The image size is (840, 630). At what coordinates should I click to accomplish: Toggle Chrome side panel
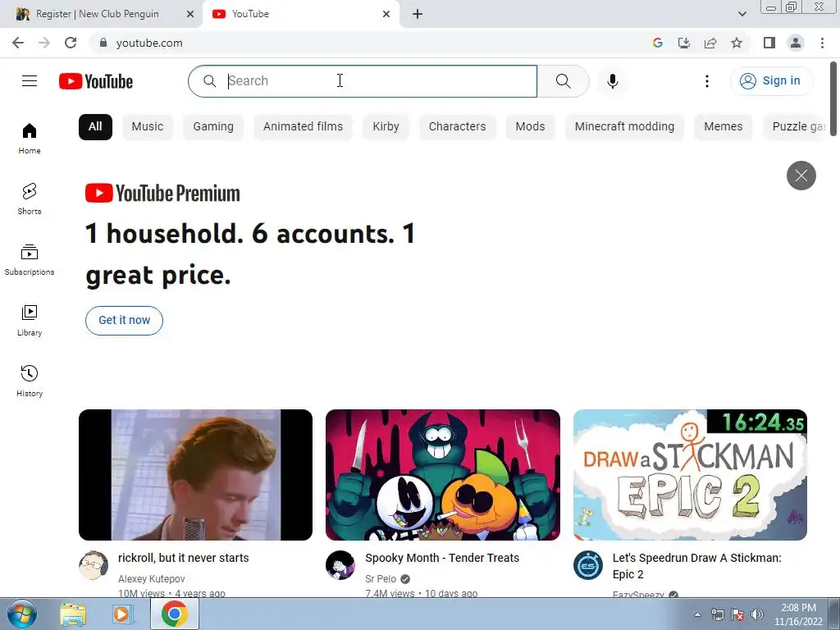tap(769, 43)
